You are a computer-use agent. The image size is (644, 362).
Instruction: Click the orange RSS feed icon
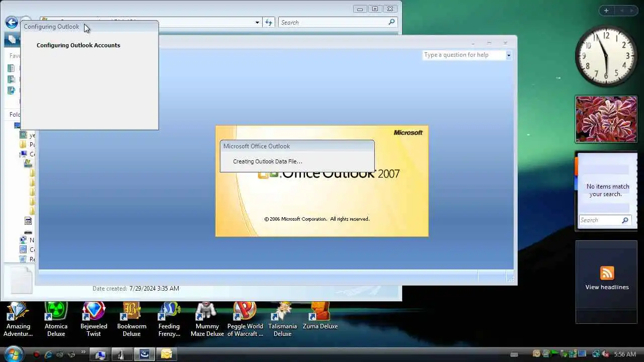pyautogui.click(x=607, y=273)
